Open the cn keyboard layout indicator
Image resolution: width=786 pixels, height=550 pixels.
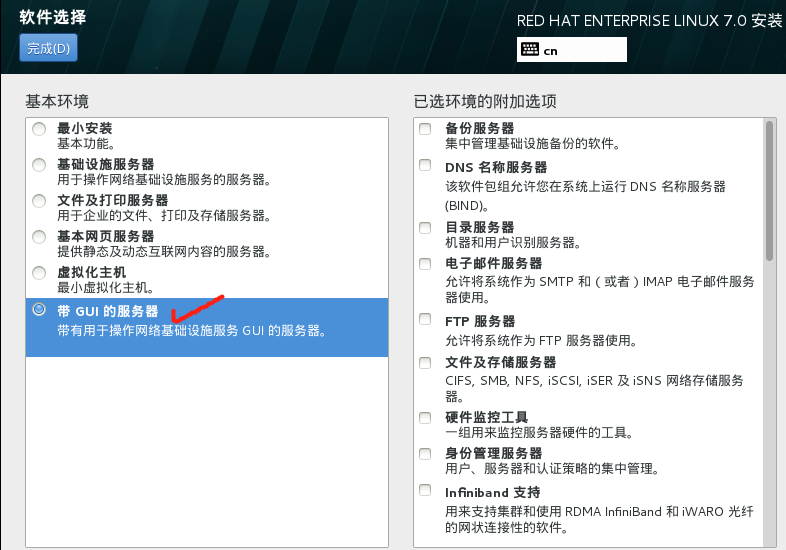571,50
